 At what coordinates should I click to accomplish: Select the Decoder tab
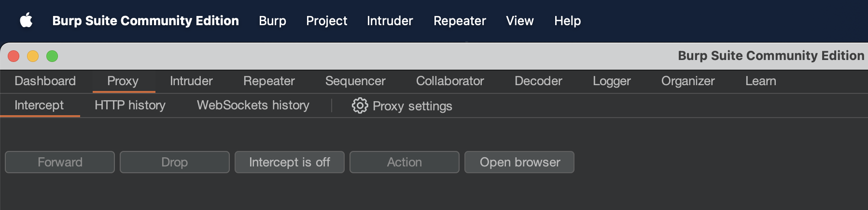click(538, 81)
